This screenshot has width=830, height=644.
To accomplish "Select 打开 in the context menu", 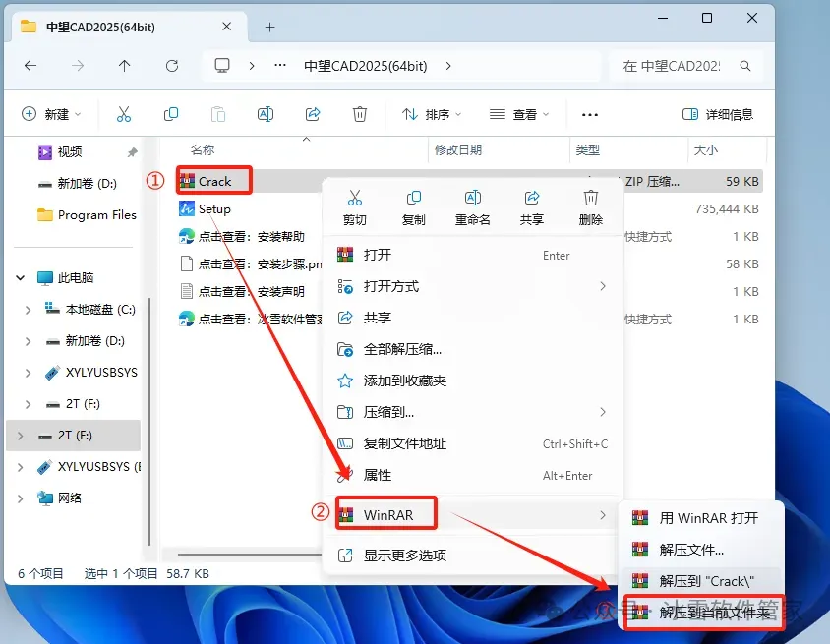I will (473, 255).
